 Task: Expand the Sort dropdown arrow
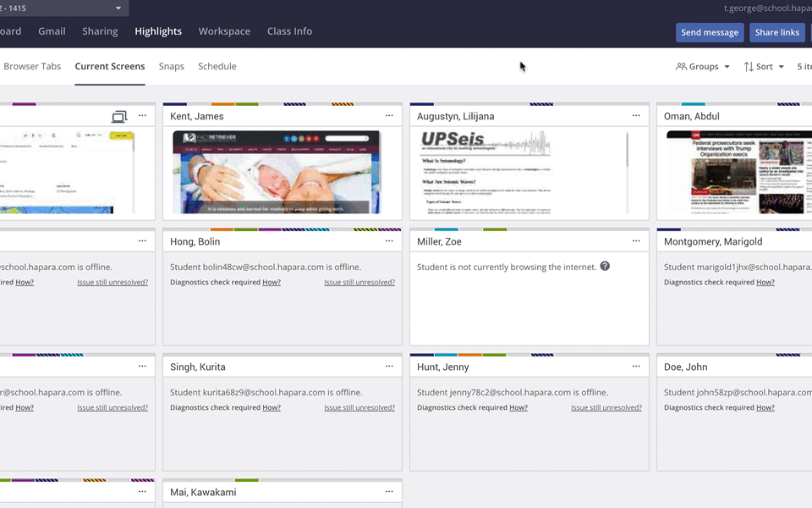pyautogui.click(x=781, y=67)
